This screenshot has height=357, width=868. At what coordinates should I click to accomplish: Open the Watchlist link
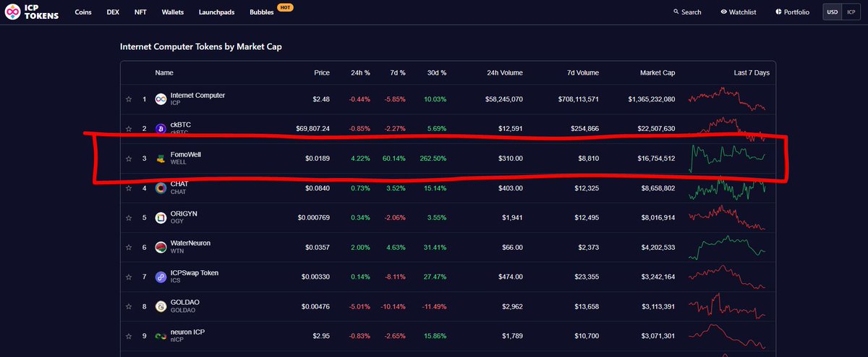[x=739, y=12]
